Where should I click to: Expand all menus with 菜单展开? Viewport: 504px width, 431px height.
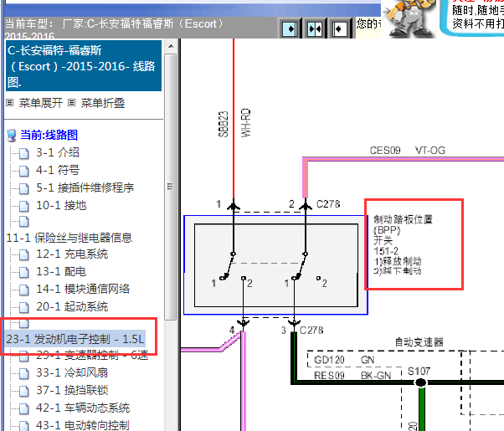40,103
